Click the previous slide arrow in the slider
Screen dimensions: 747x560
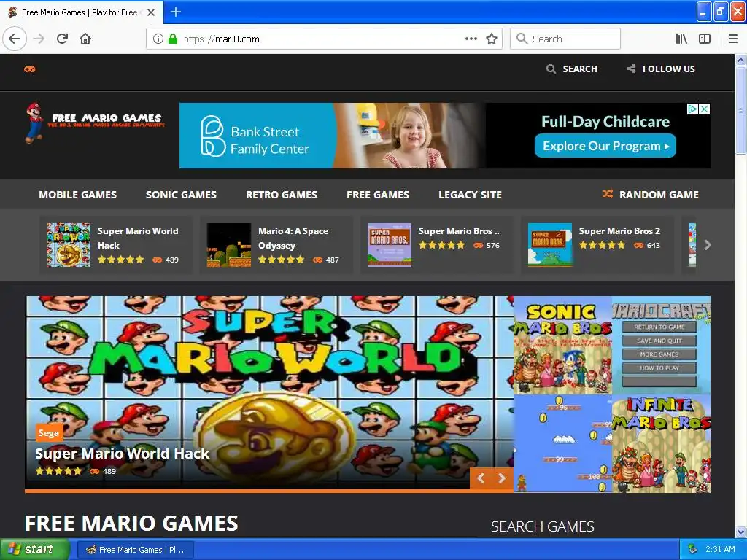481,478
